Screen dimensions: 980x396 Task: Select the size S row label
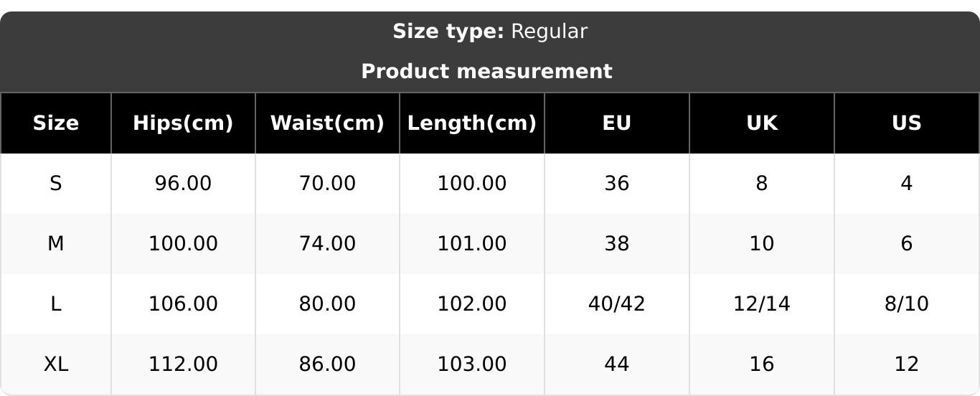click(56, 184)
